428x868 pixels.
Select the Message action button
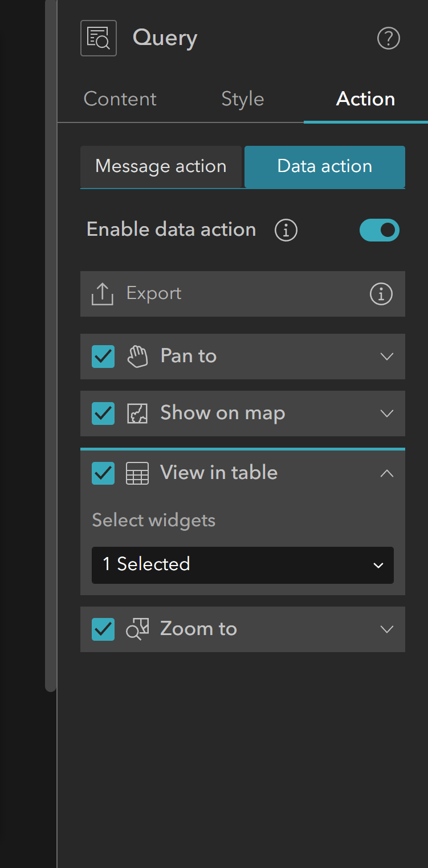[161, 166]
